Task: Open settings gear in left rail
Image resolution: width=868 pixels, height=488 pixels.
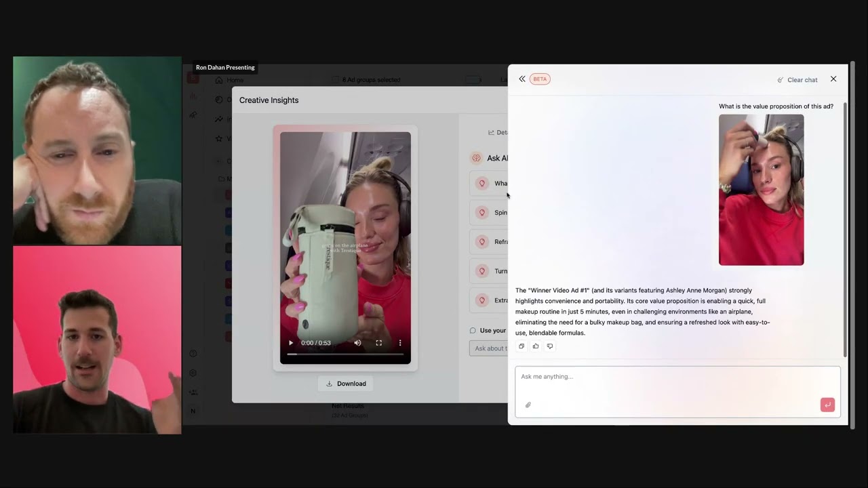Action: pyautogui.click(x=193, y=373)
